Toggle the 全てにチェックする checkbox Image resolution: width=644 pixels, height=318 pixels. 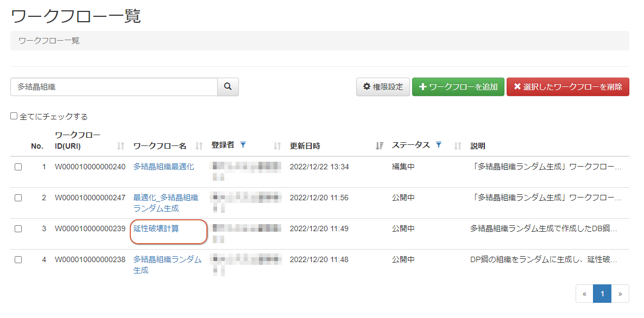14,116
